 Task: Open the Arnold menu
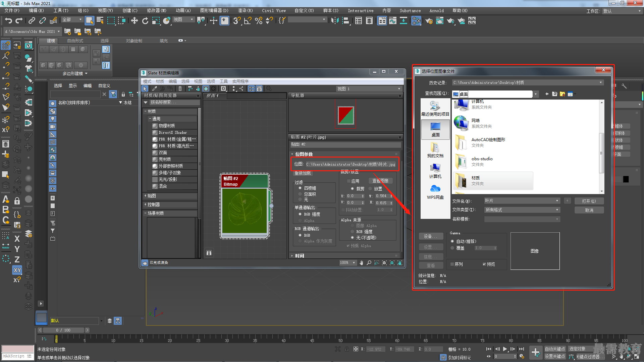(x=436, y=11)
